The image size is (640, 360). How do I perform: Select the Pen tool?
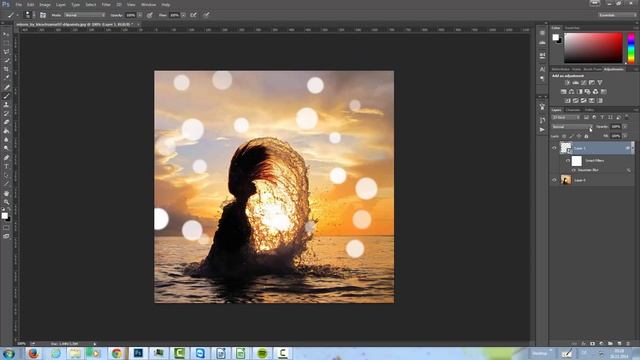(6, 158)
